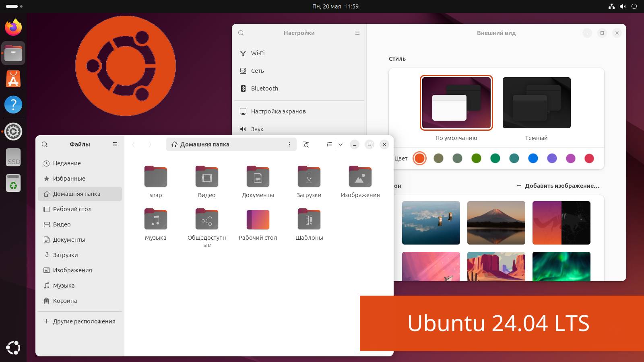This screenshot has height=362, width=644.
Task: Select Избранные in Files sidebar
Action: [x=80, y=179]
